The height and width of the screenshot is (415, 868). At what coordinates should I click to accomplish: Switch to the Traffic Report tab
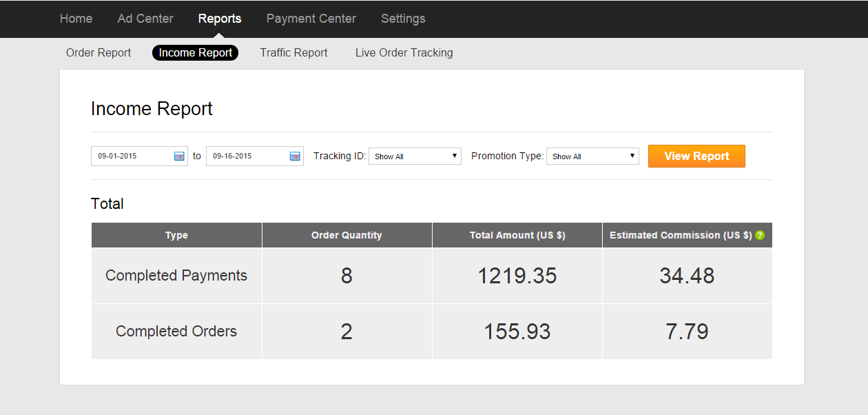coord(293,52)
